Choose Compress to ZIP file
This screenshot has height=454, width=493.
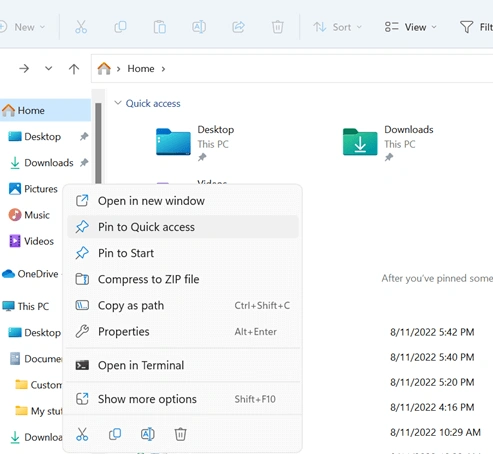pyautogui.click(x=183, y=279)
